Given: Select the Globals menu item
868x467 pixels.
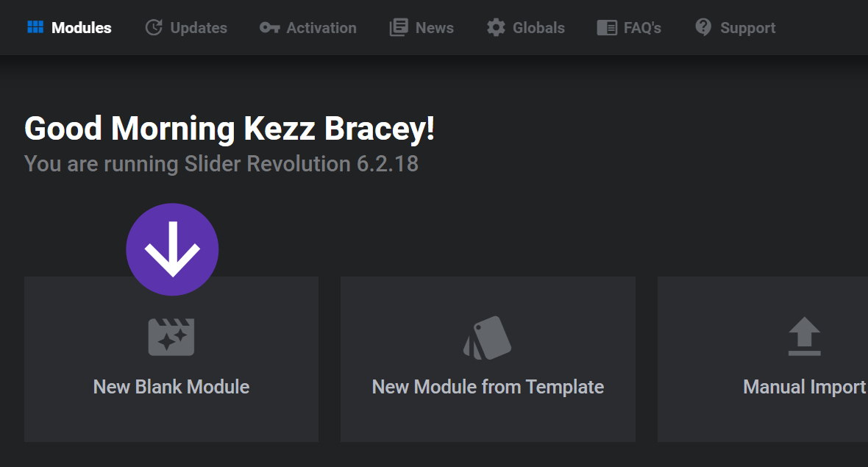Looking at the screenshot, I should coord(538,28).
